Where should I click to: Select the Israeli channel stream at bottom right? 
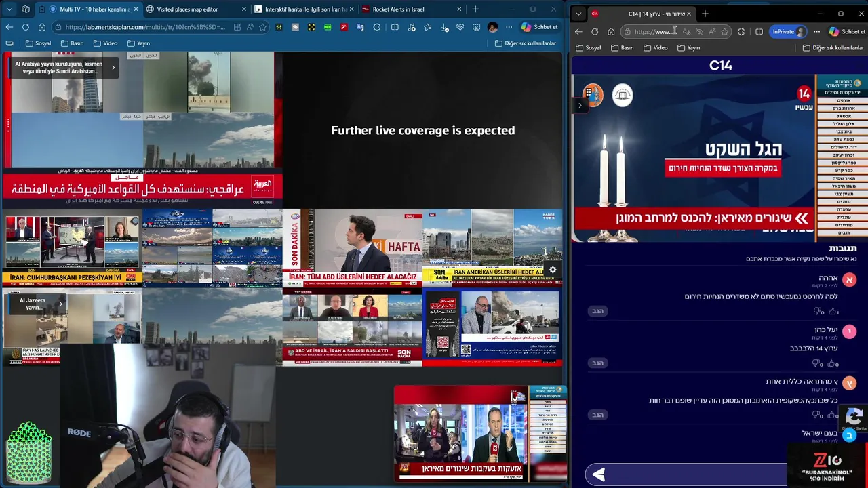[480, 434]
